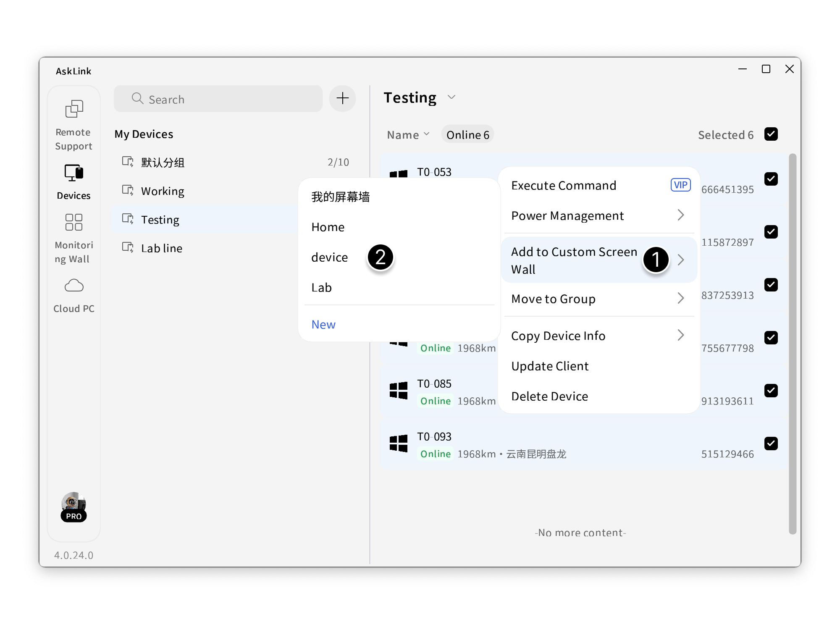Toggle checkbox for device 913193611
840x630 pixels.
tap(771, 391)
